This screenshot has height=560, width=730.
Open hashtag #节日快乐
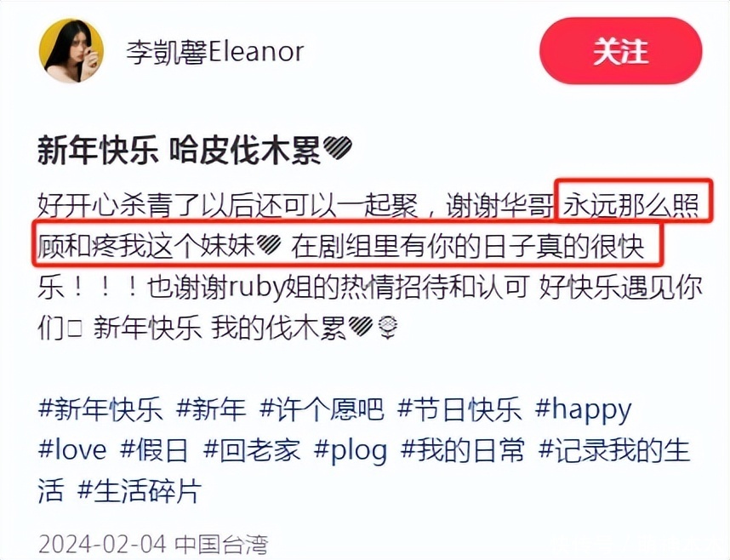459,409
